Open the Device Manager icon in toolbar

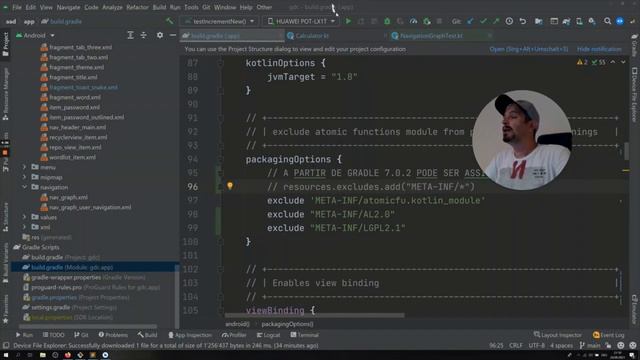pyautogui.click(x=579, y=21)
